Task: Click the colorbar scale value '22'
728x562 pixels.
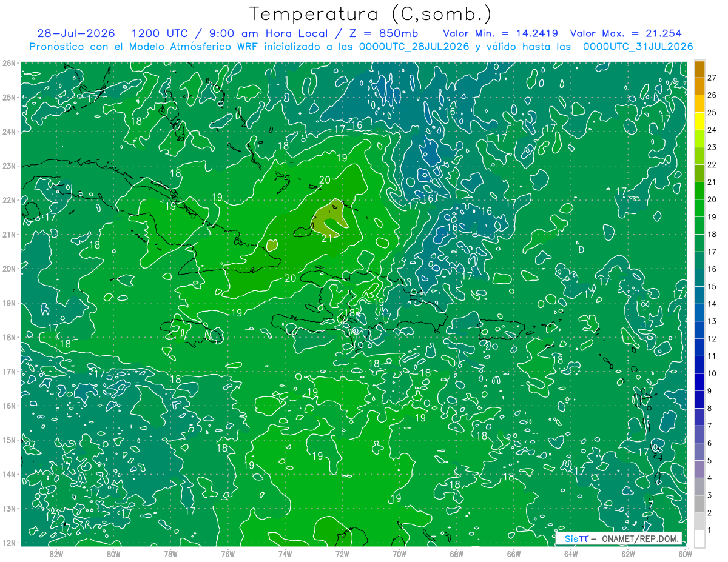Action: point(712,165)
